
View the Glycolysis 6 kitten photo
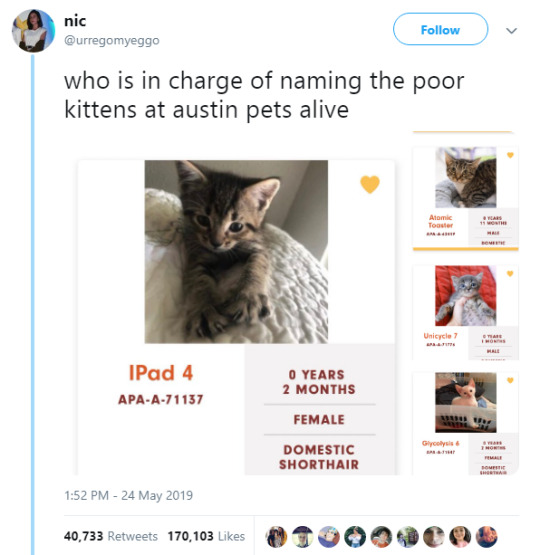pyautogui.click(x=466, y=402)
